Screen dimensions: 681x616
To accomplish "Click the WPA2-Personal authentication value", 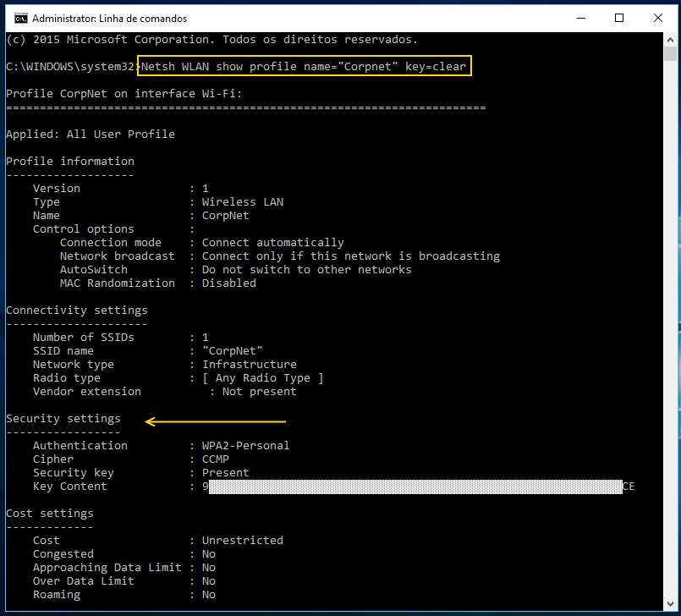I will (x=245, y=445).
